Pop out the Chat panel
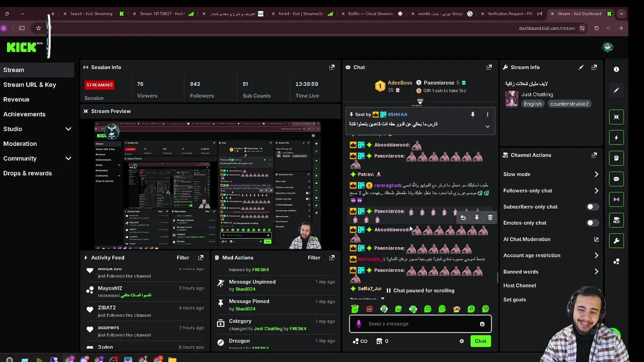The width and height of the screenshot is (644, 362). (489, 67)
